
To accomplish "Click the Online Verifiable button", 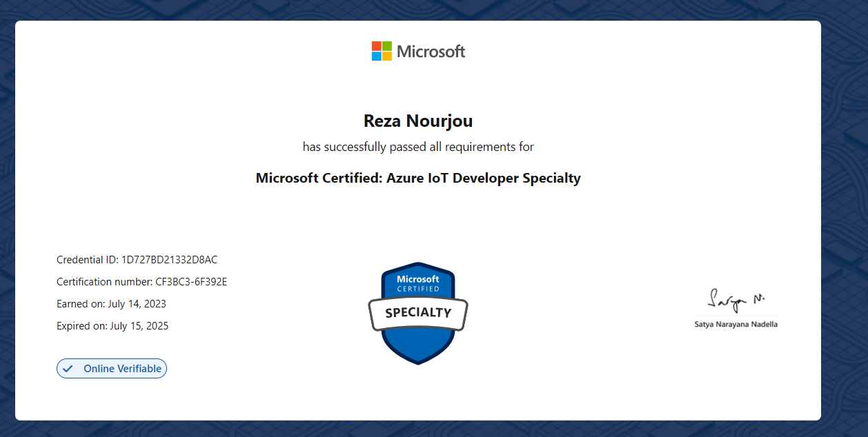I will [x=112, y=369].
